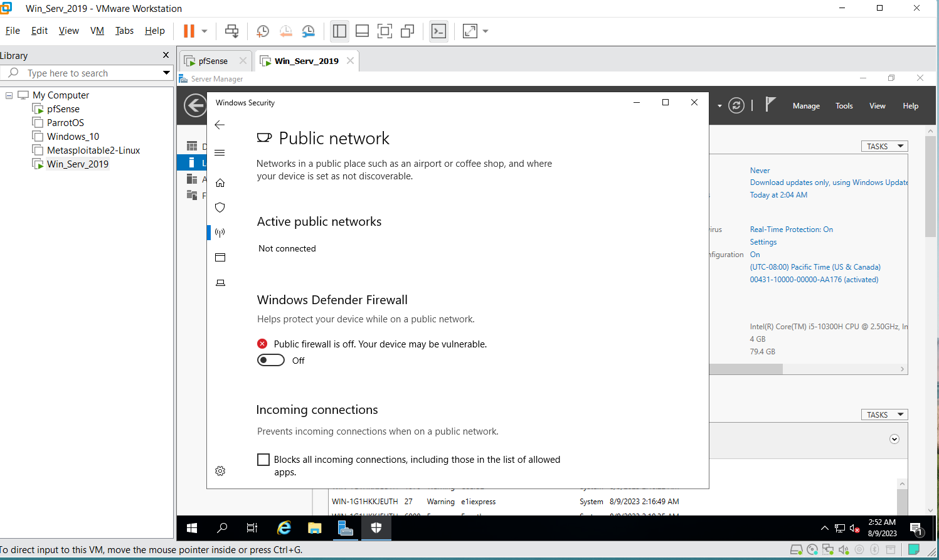Open Windows Security settings gear
Viewport: 939px width, 560px height.
click(220, 471)
